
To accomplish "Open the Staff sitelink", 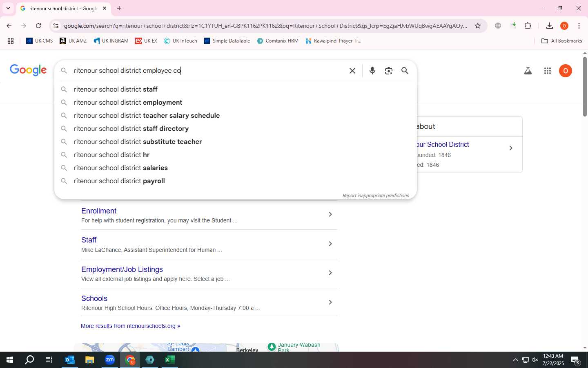I will (x=89, y=240).
